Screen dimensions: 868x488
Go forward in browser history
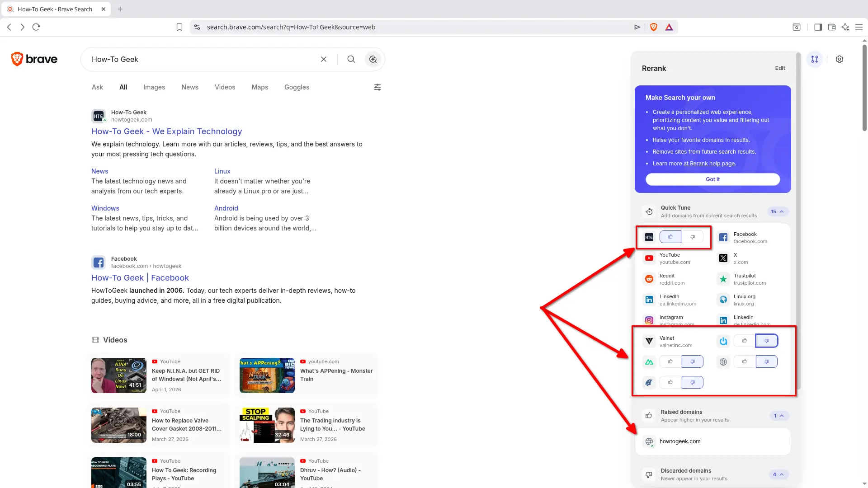pyautogui.click(x=23, y=27)
